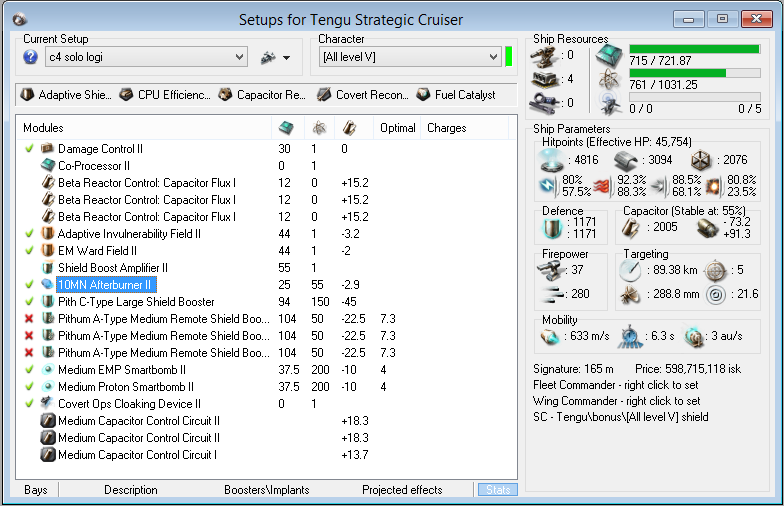Select the Covert Reconfiguration subsystem
The width and height of the screenshot is (784, 506).
[363, 94]
